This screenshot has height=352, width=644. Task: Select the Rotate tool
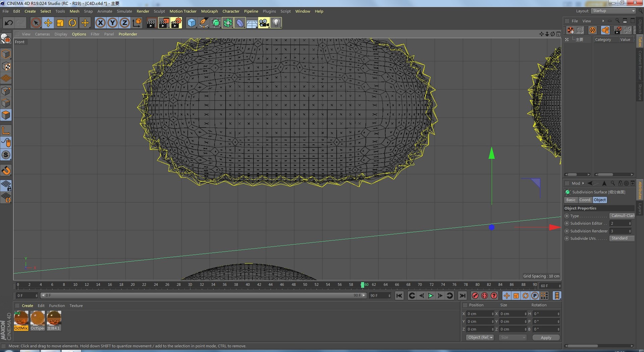click(x=72, y=23)
